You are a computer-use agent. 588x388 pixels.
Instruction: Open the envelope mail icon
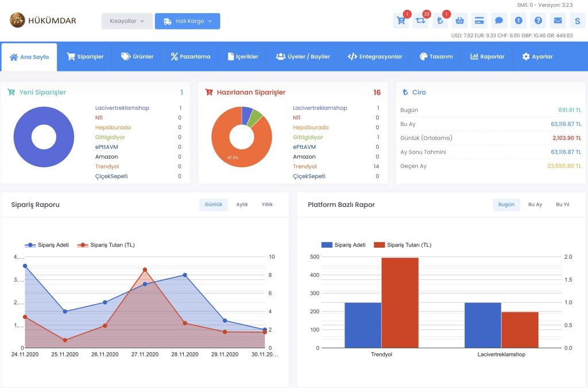click(558, 21)
